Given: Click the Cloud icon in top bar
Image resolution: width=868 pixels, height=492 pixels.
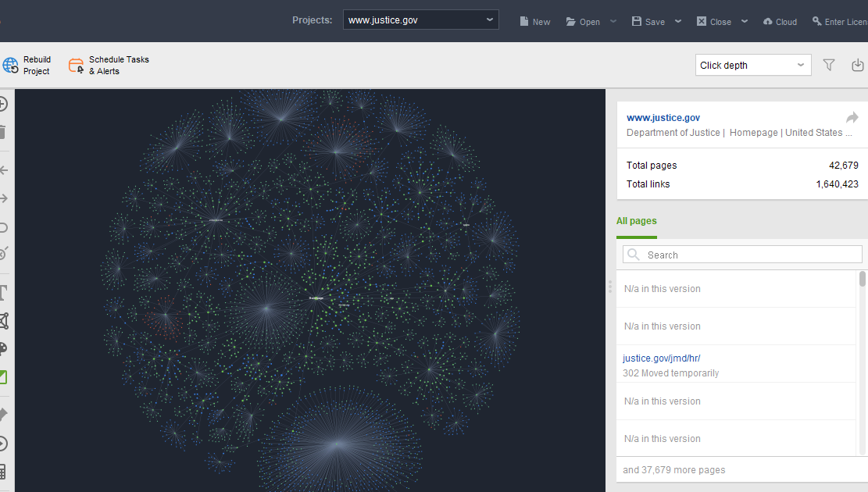Looking at the screenshot, I should pyautogui.click(x=768, y=22).
